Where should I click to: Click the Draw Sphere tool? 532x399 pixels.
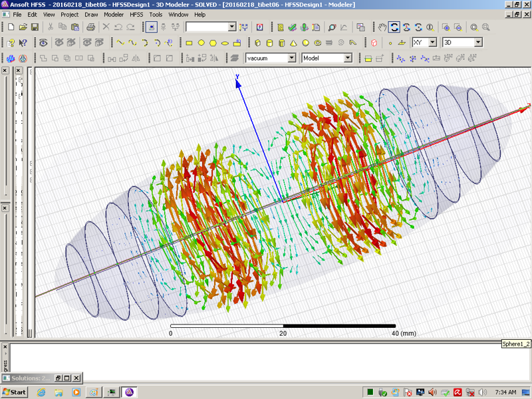(306, 43)
